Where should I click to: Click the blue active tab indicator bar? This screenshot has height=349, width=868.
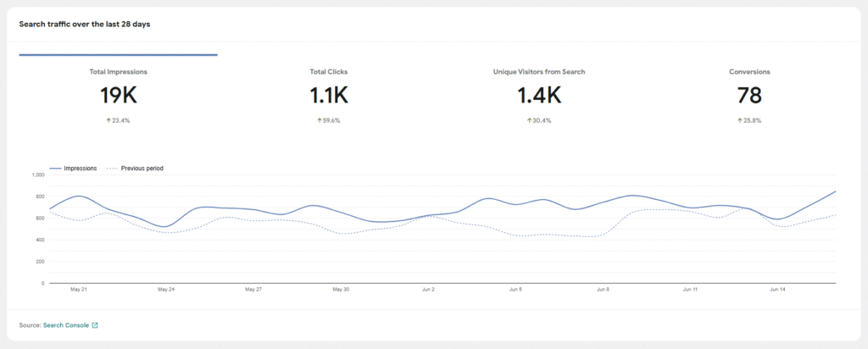click(118, 55)
